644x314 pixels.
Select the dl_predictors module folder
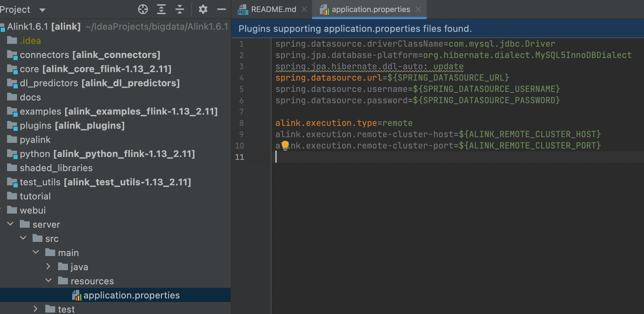coord(115,83)
